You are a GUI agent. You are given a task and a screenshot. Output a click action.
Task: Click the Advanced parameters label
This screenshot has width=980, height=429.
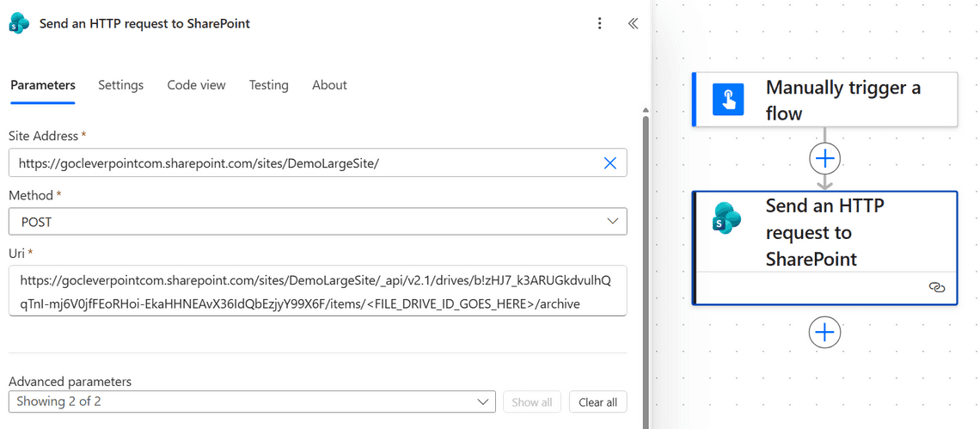[70, 381]
